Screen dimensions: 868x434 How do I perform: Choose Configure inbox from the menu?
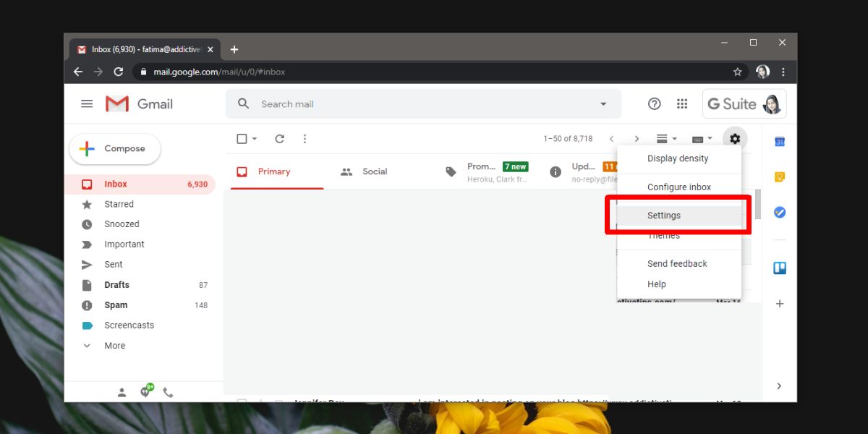click(679, 187)
